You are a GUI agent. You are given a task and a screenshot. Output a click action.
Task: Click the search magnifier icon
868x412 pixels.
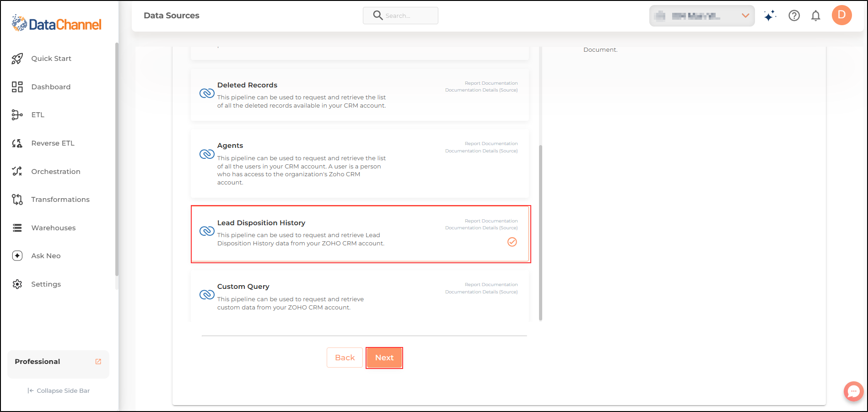click(x=378, y=16)
